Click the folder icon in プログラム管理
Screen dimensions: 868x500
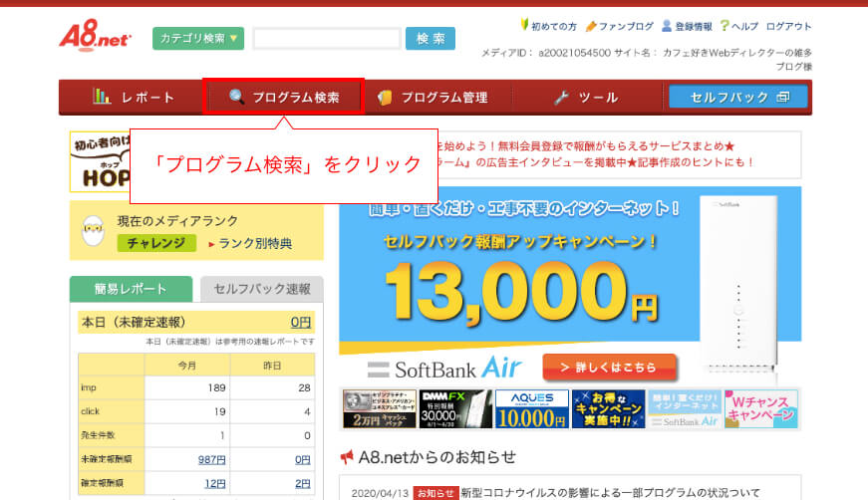click(x=385, y=98)
